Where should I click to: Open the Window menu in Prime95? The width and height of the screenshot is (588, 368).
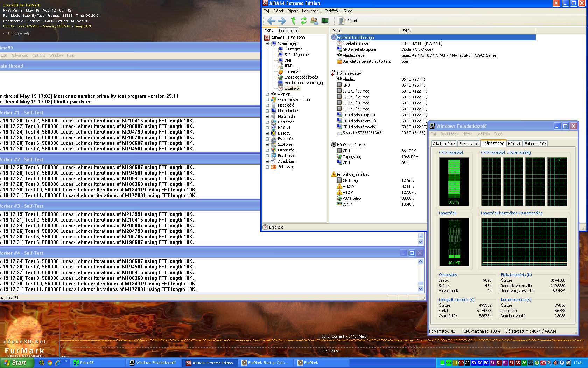[56, 55]
